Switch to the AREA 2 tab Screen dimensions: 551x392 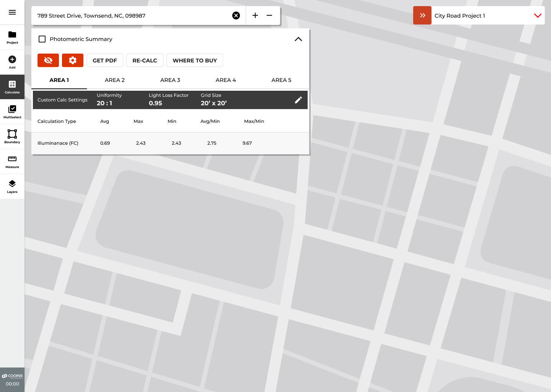pyautogui.click(x=115, y=80)
